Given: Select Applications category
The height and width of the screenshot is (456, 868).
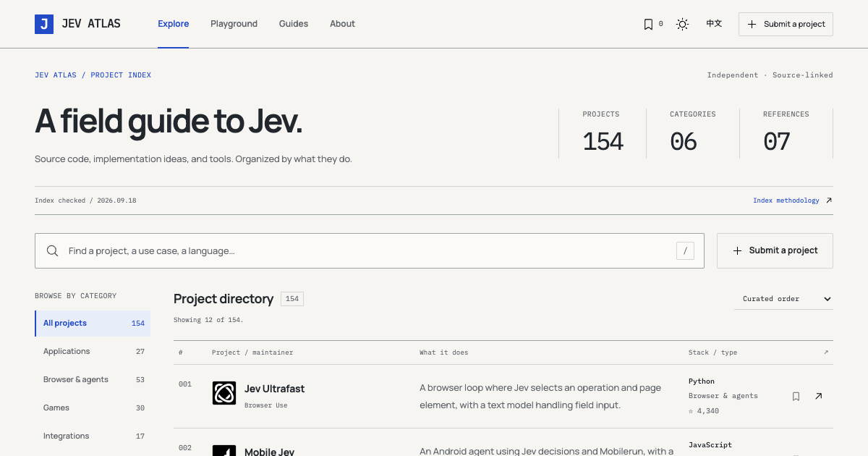Looking at the screenshot, I should (93, 352).
